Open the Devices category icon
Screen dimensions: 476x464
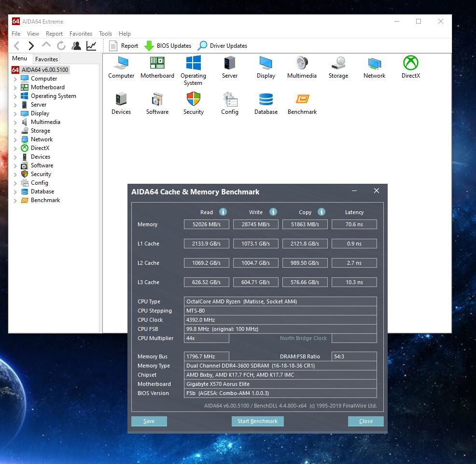(x=121, y=103)
